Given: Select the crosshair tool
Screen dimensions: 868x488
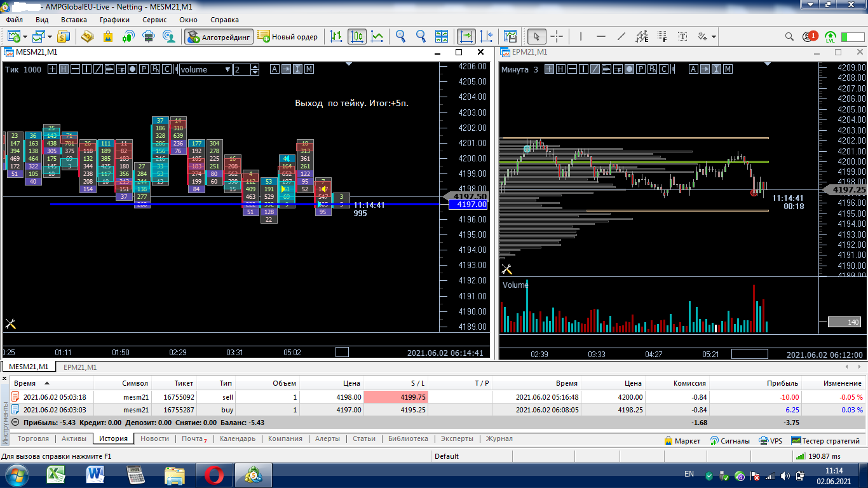Looking at the screenshot, I should click(x=556, y=36).
